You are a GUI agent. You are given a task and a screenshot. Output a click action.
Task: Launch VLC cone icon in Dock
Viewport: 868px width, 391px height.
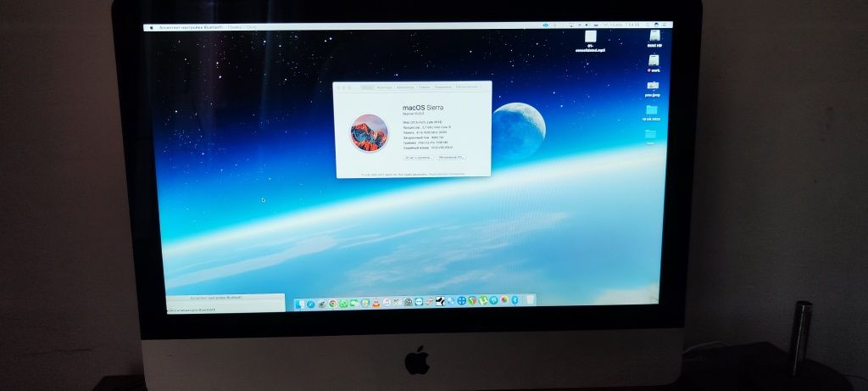click(x=376, y=303)
